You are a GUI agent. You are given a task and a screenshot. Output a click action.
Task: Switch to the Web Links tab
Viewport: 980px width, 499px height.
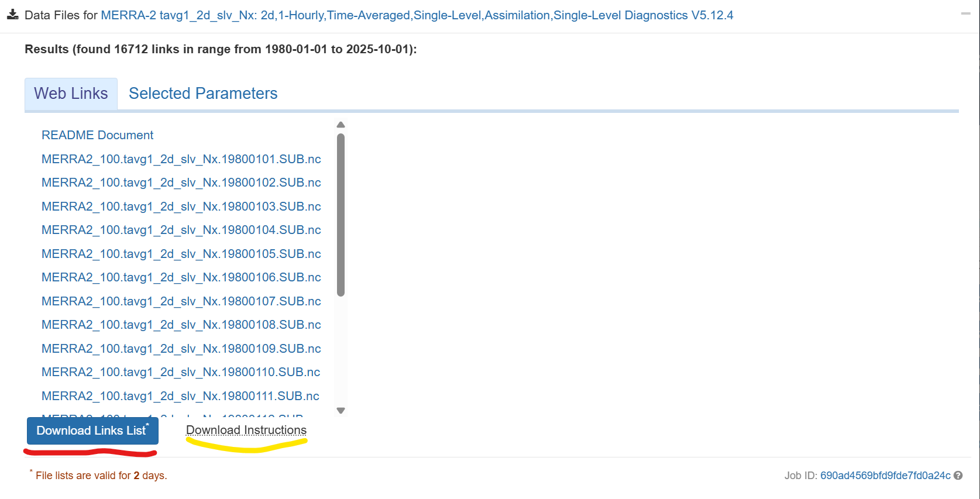[x=71, y=94]
